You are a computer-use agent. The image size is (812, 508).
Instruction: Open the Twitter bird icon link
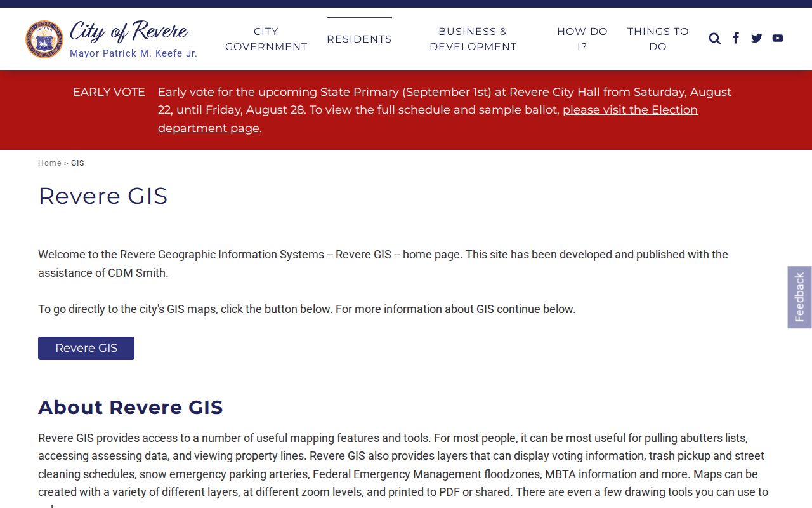point(756,38)
